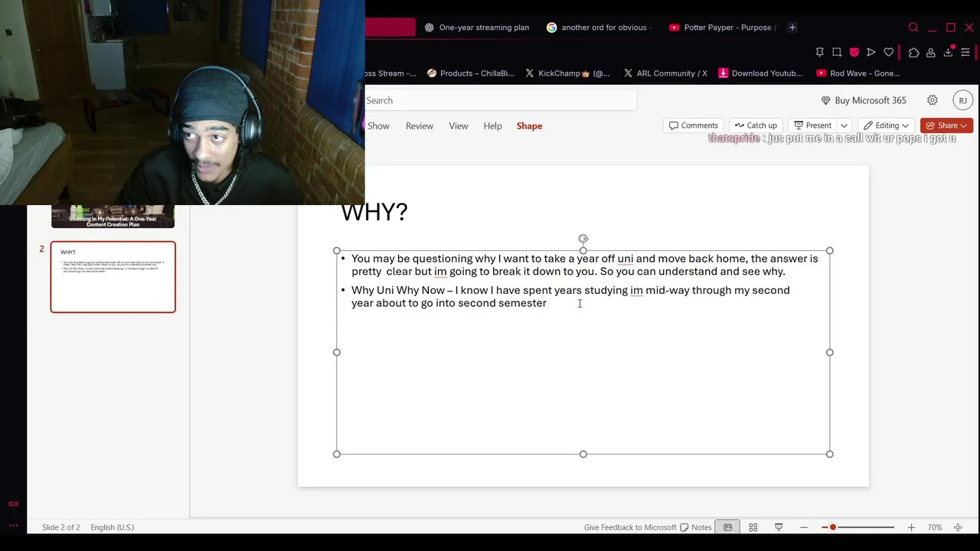
Task: Select slide 2 thumbnail in slide panel
Action: click(x=113, y=277)
